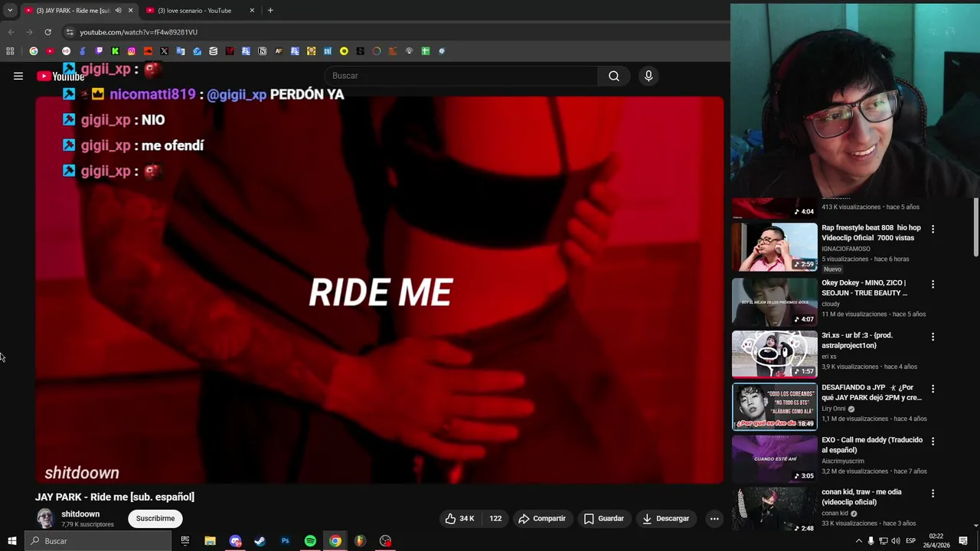The height and width of the screenshot is (551, 980).
Task: Open the Notion bookmark
Action: click(262, 51)
